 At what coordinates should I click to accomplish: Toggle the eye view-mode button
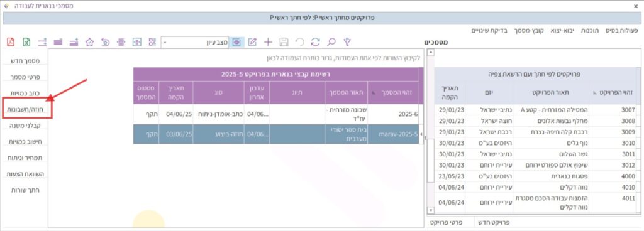[x=236, y=42]
